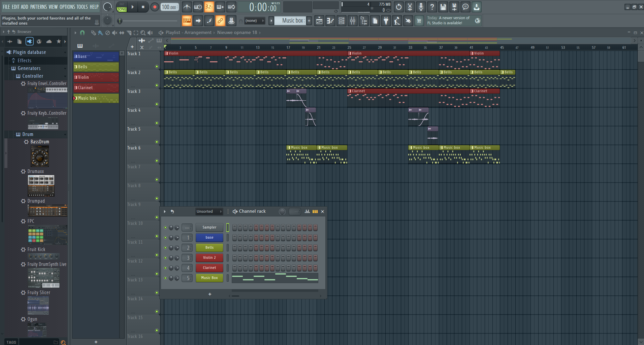Select the Delete tool in Playlist
The width and height of the screenshot is (644, 345).
(107, 33)
